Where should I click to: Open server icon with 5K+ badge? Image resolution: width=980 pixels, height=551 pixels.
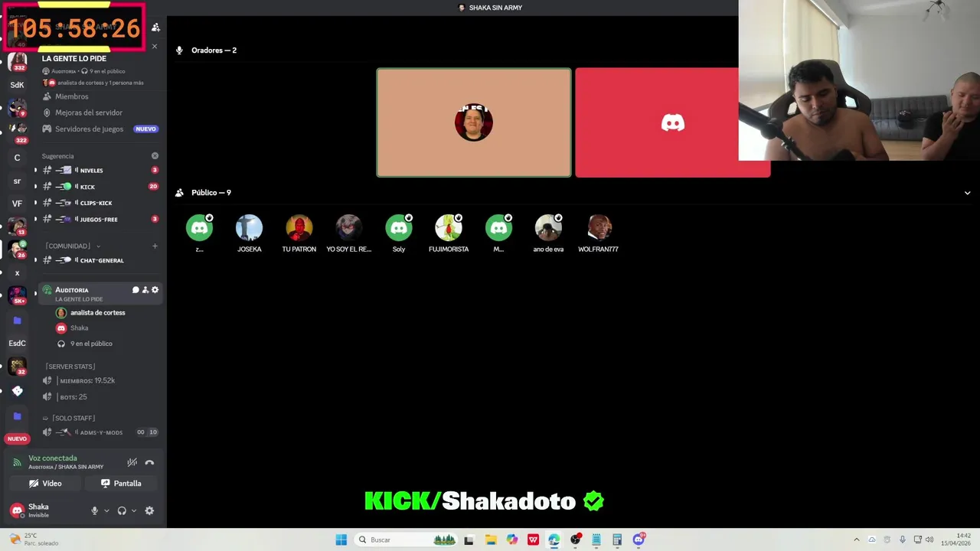tap(17, 295)
